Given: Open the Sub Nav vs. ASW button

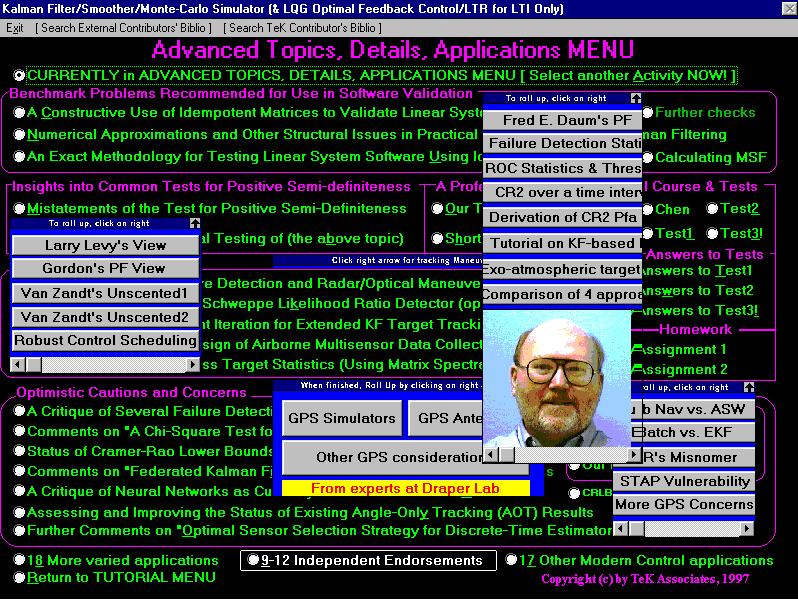Looking at the screenshot, I should click(x=693, y=409).
